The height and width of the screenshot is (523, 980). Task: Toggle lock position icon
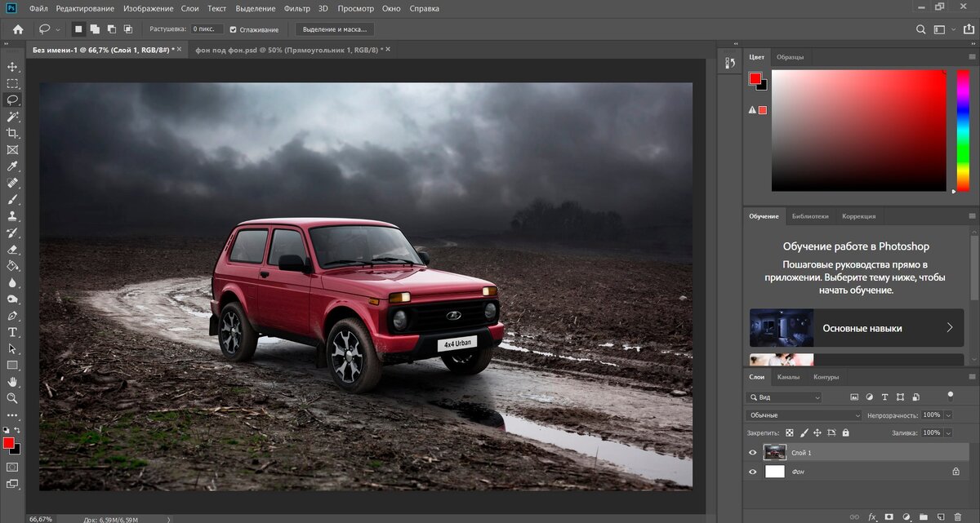pyautogui.click(x=817, y=432)
